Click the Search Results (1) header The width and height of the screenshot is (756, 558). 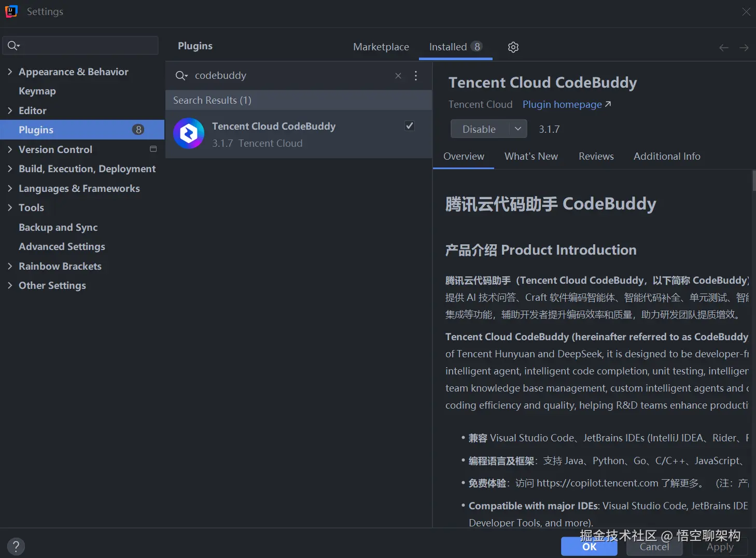click(x=299, y=100)
